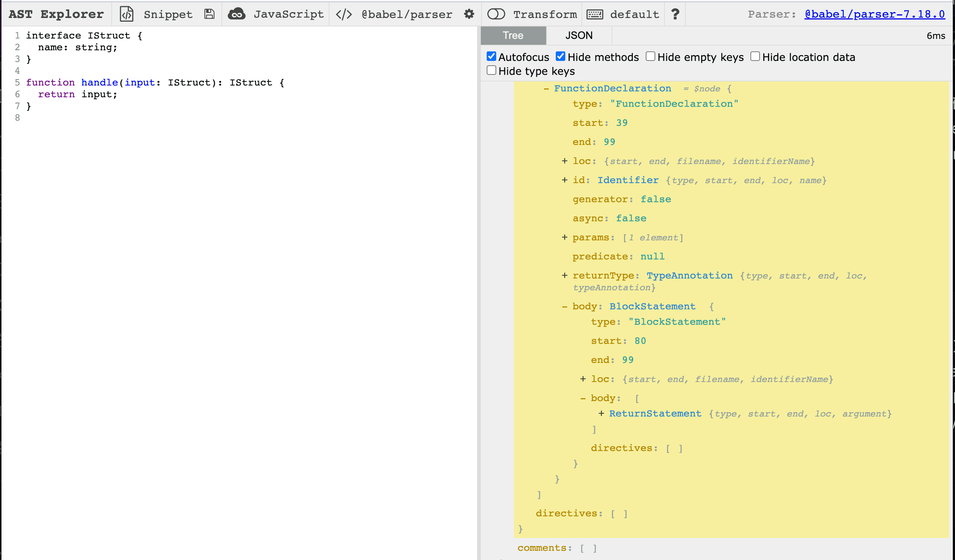Open the @babel/parser-7.18.0 link

pyautogui.click(x=874, y=14)
